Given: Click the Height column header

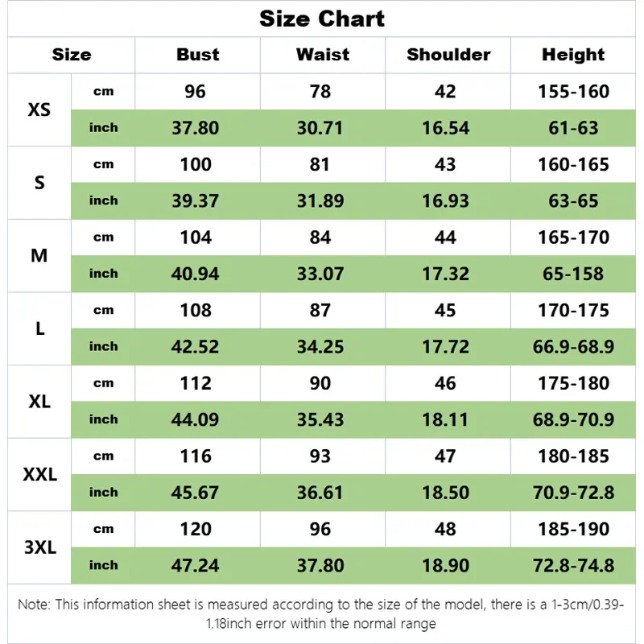Looking at the screenshot, I should (573, 55).
